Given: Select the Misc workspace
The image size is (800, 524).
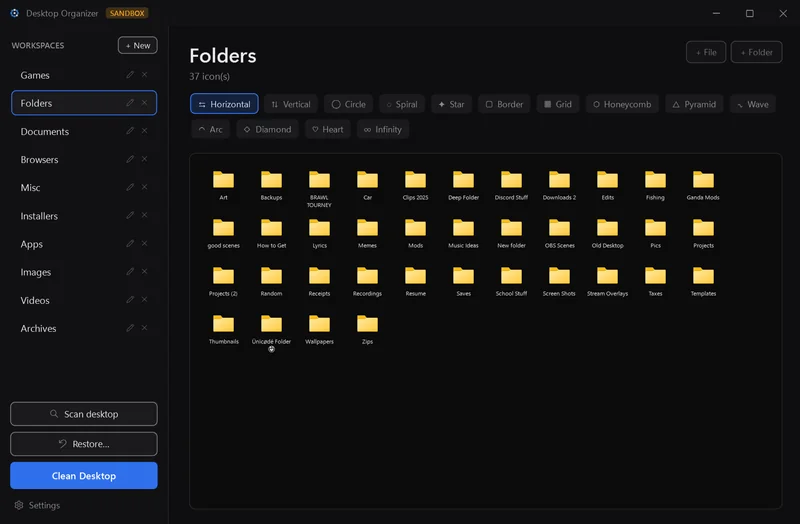Looking at the screenshot, I should click(x=84, y=187).
